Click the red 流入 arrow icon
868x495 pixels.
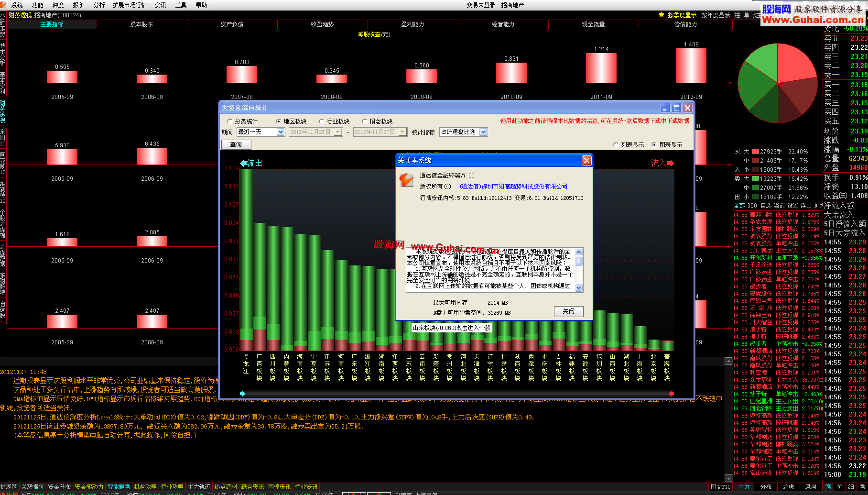click(671, 163)
